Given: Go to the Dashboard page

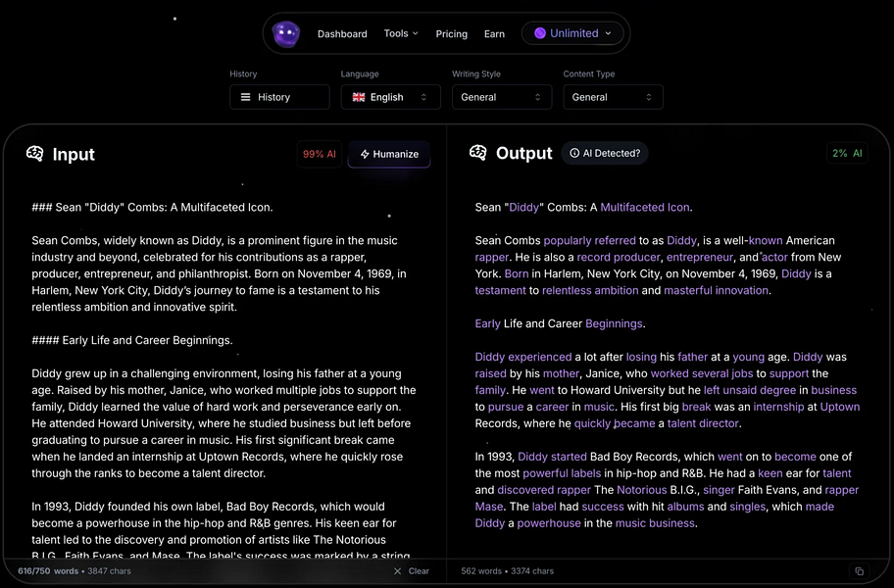Looking at the screenshot, I should [x=342, y=33].
